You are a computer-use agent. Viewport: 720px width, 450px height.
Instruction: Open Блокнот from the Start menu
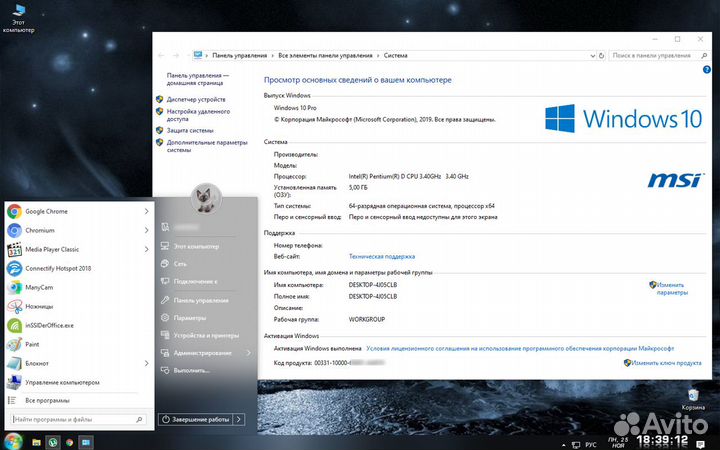pos(78,363)
